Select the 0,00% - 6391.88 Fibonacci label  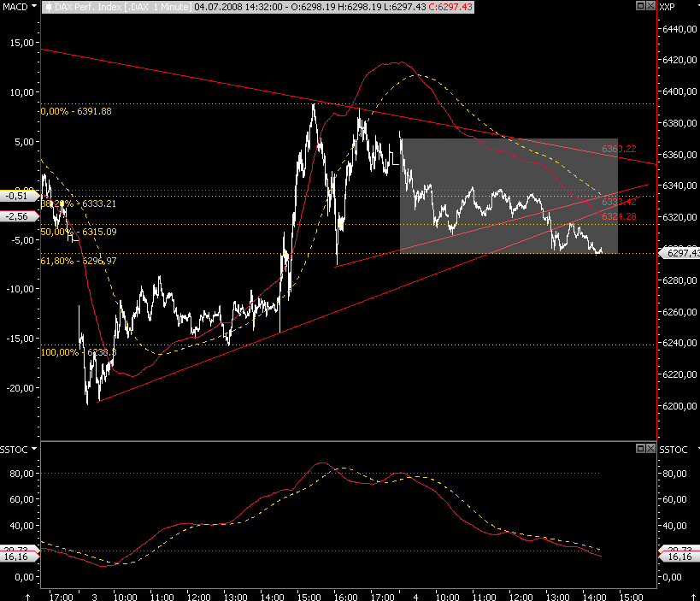tap(76, 111)
